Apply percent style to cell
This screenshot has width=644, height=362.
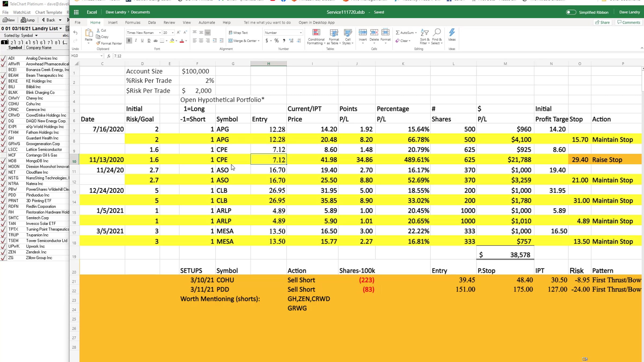(x=277, y=41)
